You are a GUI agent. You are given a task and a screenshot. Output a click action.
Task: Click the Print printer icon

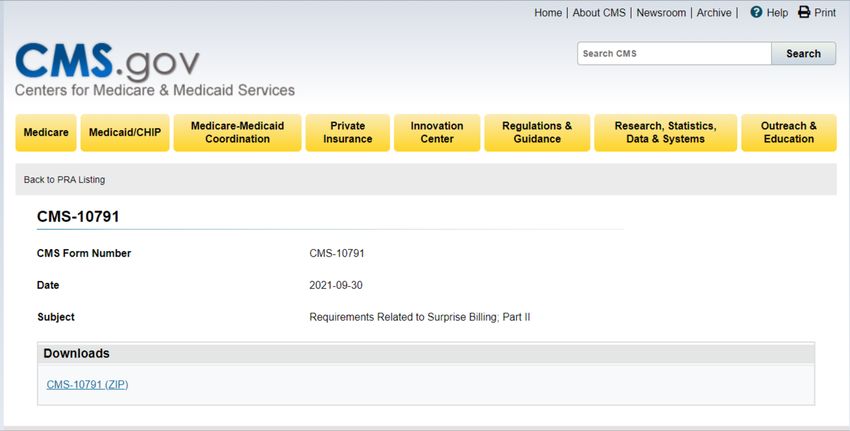[804, 12]
